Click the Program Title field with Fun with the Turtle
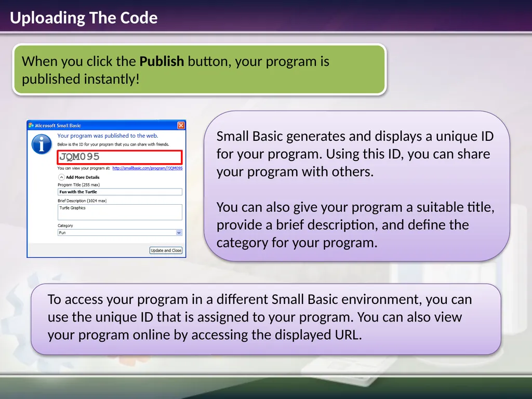Screen dimensions: 532x399 [120, 192]
